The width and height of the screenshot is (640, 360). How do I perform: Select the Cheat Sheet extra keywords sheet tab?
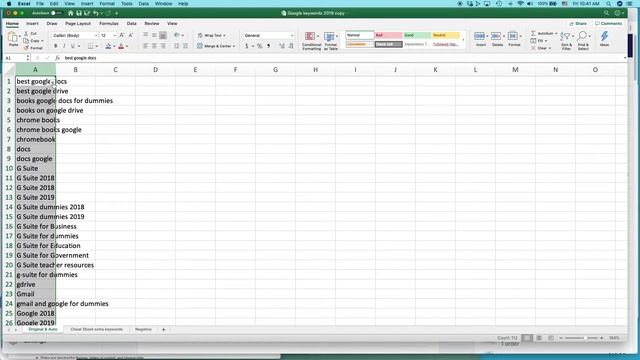point(96,329)
